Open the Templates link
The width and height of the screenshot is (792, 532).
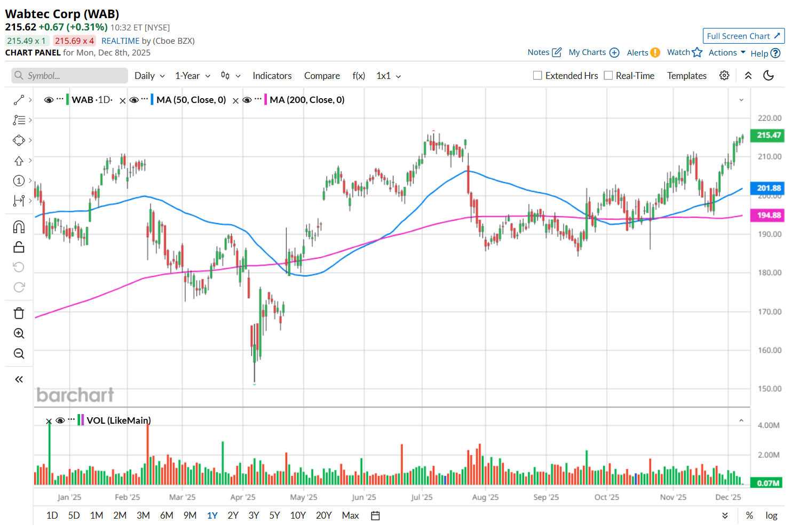pos(687,76)
